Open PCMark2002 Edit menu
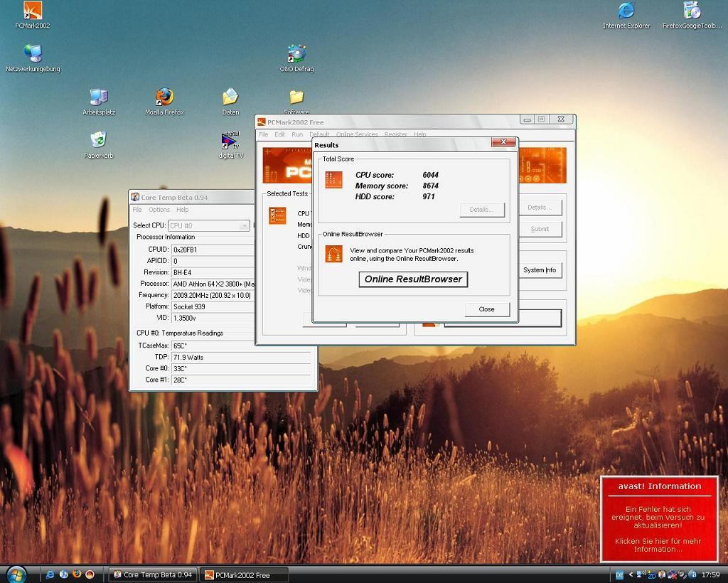 pyautogui.click(x=279, y=134)
